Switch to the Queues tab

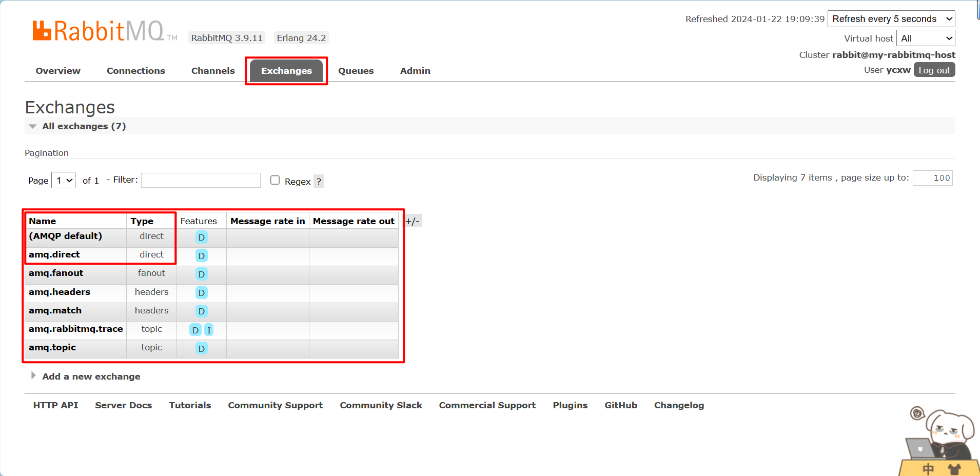(356, 71)
